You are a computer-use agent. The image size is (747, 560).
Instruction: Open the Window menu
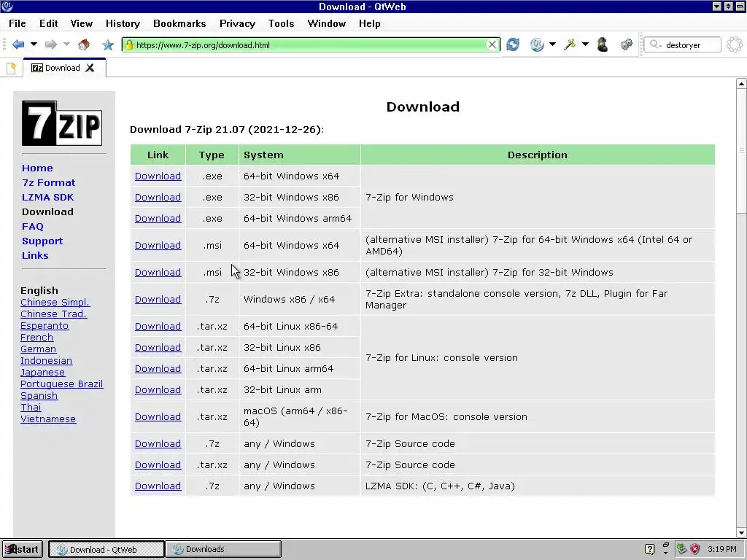point(326,23)
